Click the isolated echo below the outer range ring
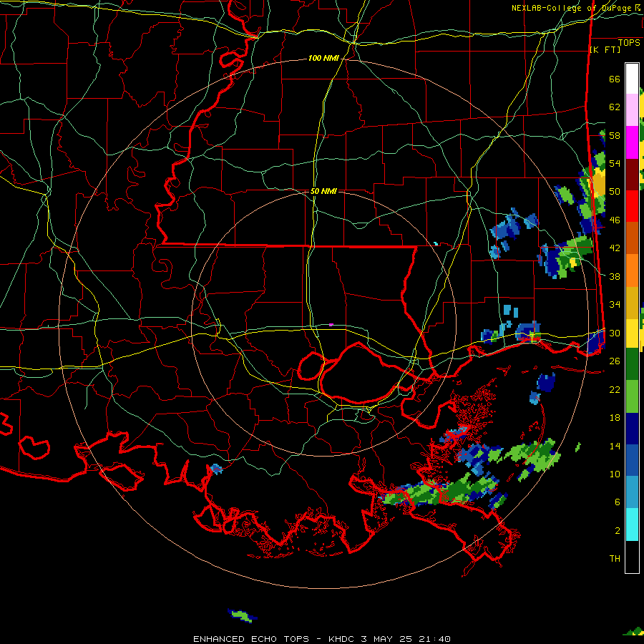 (x=243, y=615)
